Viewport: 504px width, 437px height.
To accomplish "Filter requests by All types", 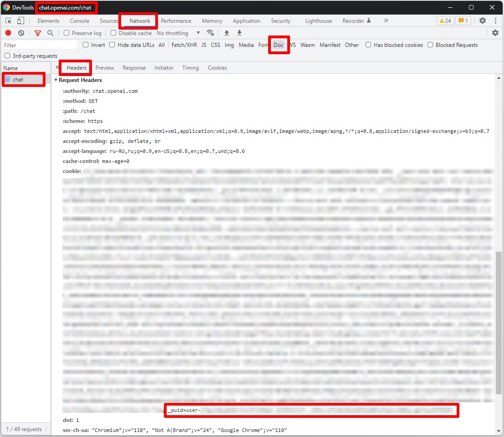I will [x=162, y=45].
